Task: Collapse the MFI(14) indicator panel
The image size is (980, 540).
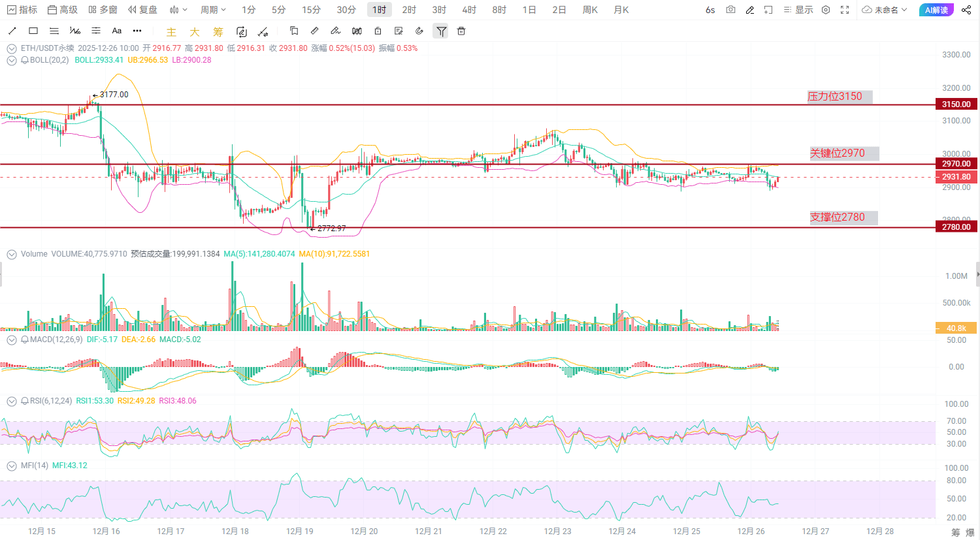Action: [x=12, y=466]
